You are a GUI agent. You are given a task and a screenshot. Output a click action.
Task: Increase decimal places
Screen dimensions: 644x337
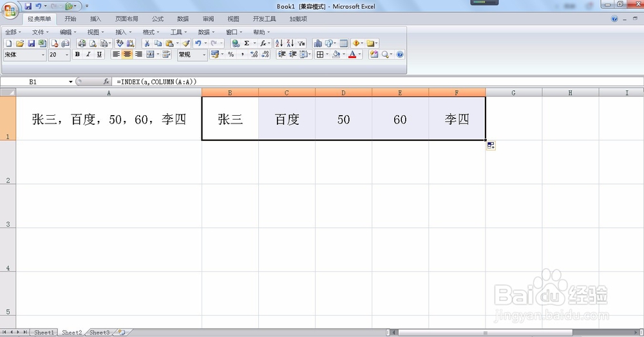pyautogui.click(x=254, y=54)
